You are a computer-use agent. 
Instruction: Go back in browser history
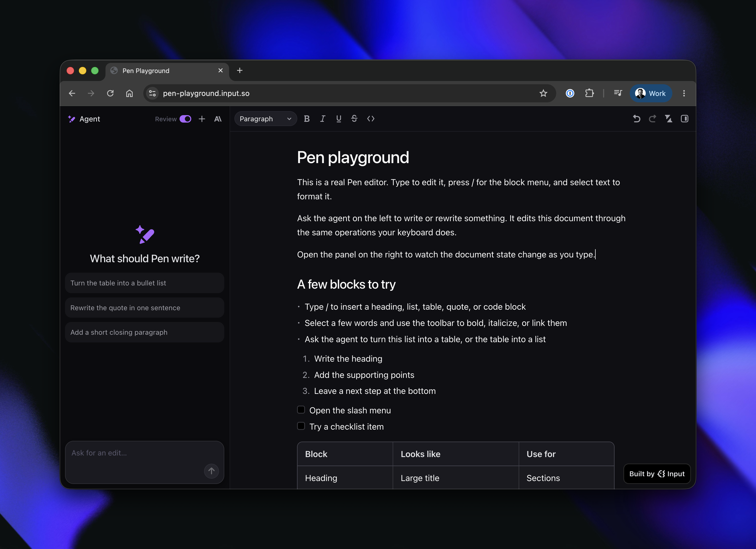72,93
